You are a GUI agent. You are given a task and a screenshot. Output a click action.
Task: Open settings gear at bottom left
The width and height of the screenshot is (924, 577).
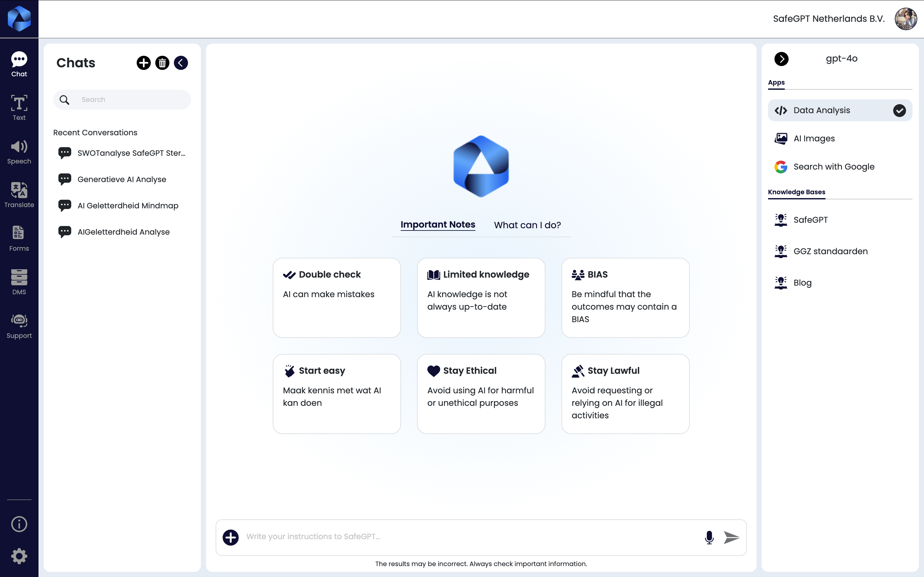click(19, 556)
